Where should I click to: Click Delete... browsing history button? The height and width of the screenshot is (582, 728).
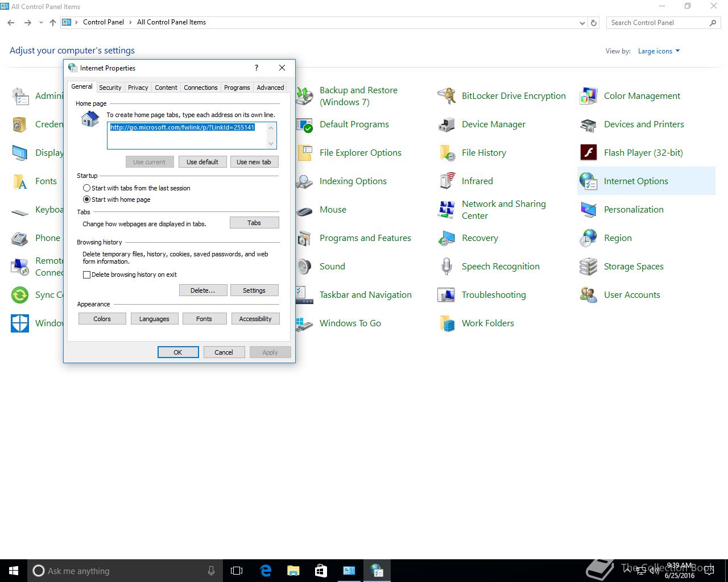tap(203, 290)
